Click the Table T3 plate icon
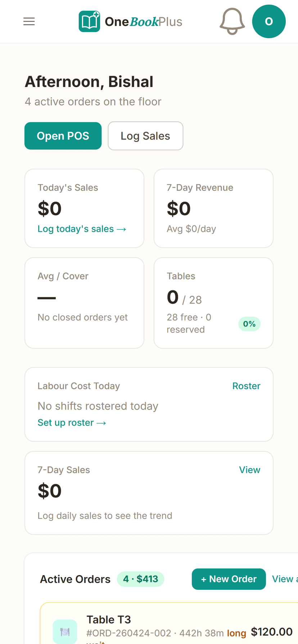 pyautogui.click(x=65, y=631)
